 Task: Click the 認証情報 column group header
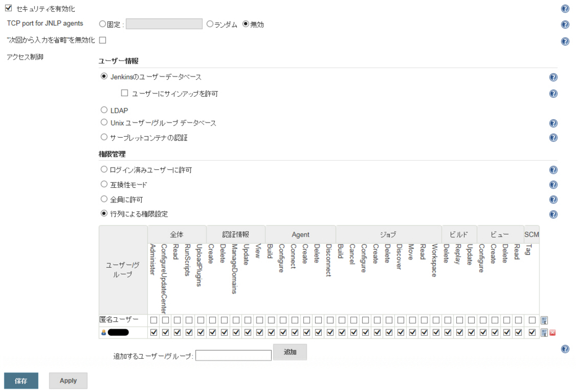pyautogui.click(x=236, y=235)
